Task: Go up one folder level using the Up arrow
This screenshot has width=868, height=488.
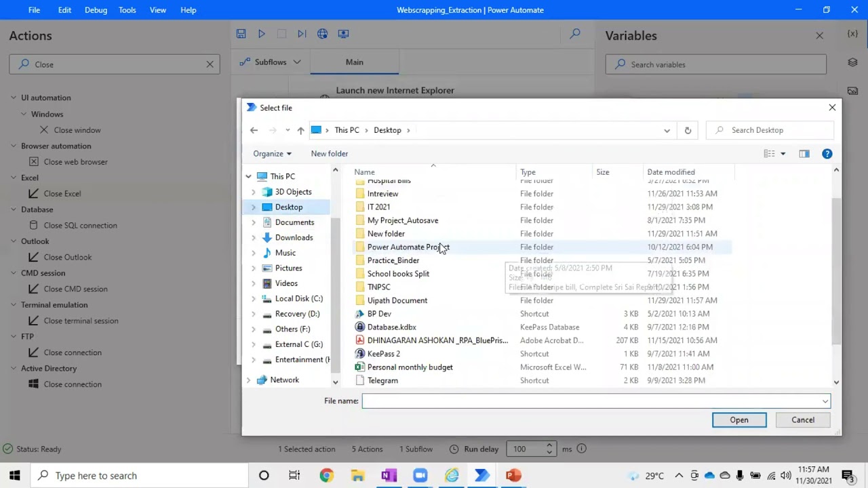Action: pyautogui.click(x=300, y=130)
